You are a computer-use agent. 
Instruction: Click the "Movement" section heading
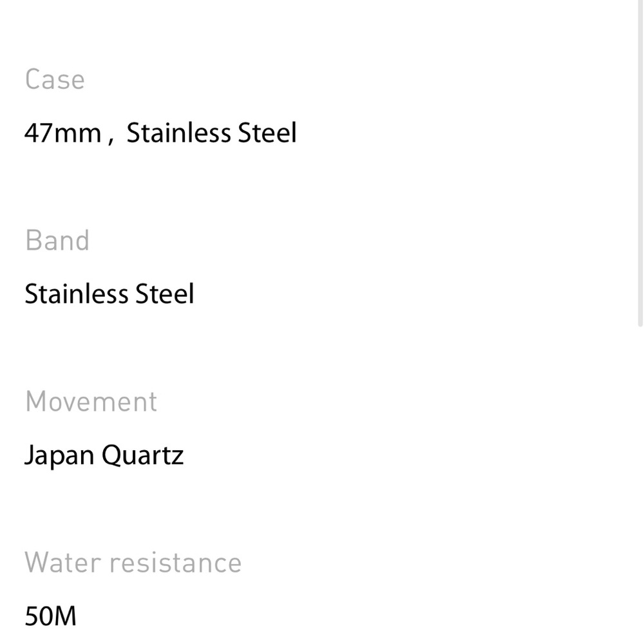pos(91,402)
